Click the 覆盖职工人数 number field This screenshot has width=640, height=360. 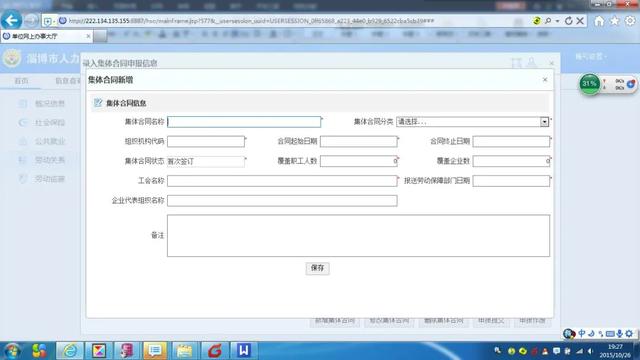(x=358, y=161)
